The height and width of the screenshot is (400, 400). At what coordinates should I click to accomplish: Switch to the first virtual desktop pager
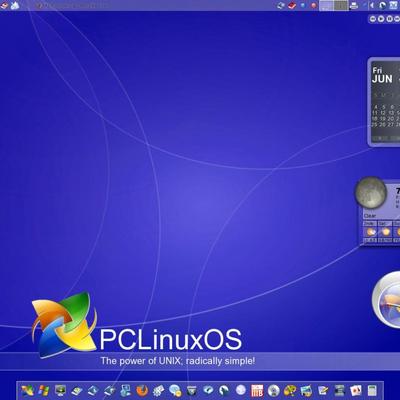coord(326,5)
